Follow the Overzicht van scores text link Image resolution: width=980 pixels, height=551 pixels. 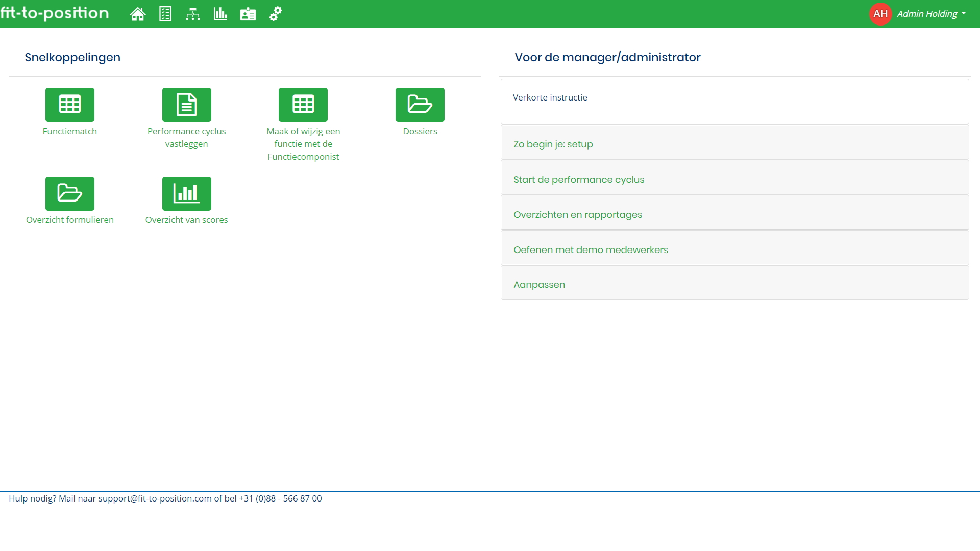click(187, 220)
